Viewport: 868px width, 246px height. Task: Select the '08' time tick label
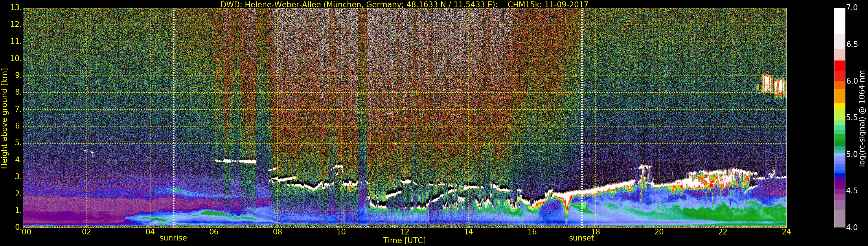(277, 232)
